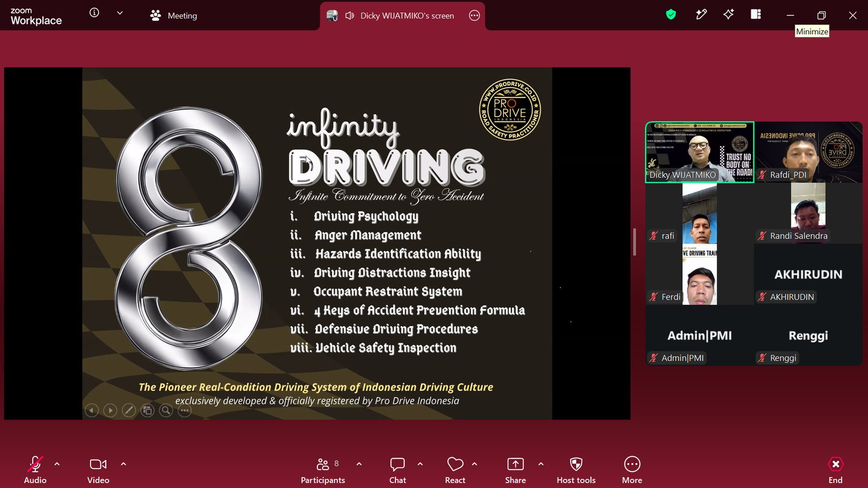Click AKHIRUDIN muted microphone icon
Viewport: 868px width, 488px height.
762,297
